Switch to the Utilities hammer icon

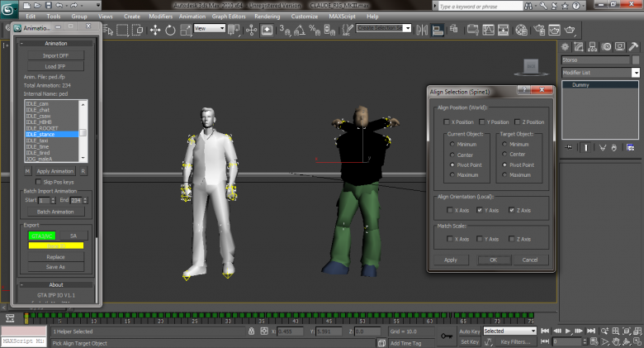[634, 47]
